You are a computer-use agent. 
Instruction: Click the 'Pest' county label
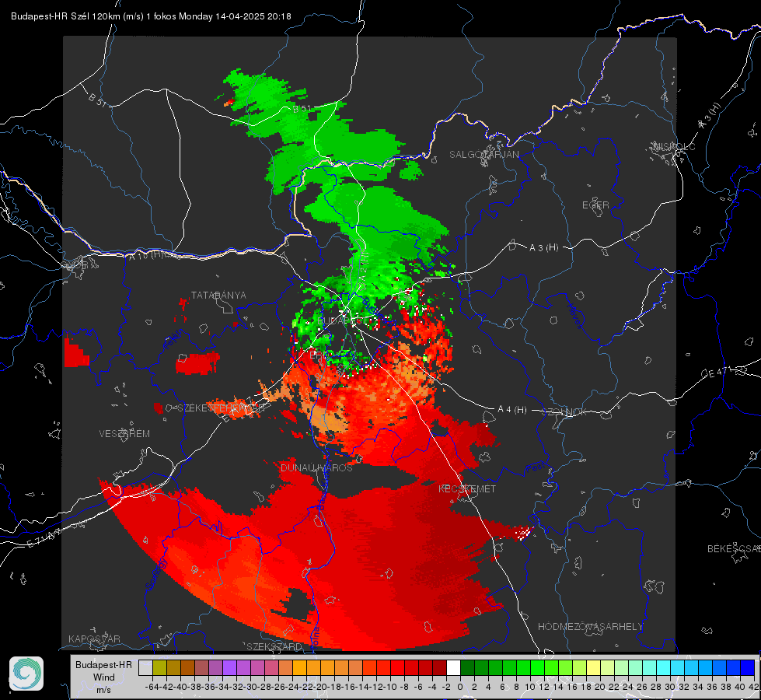pos(535,468)
